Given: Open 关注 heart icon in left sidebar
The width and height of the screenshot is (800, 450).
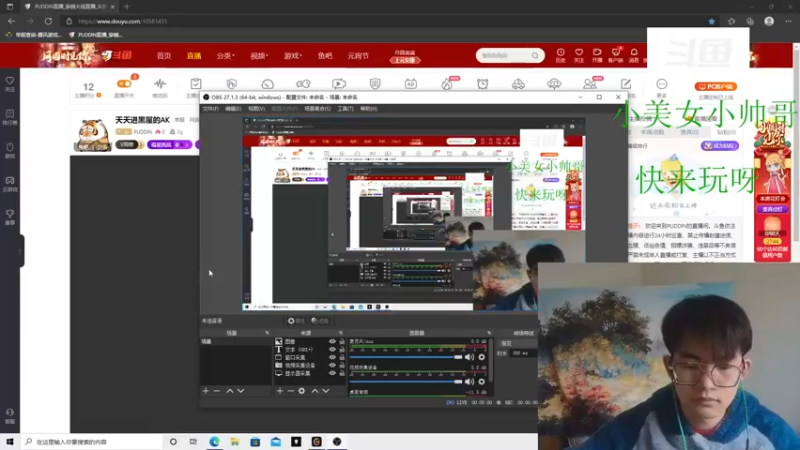Looking at the screenshot, I should tap(10, 84).
